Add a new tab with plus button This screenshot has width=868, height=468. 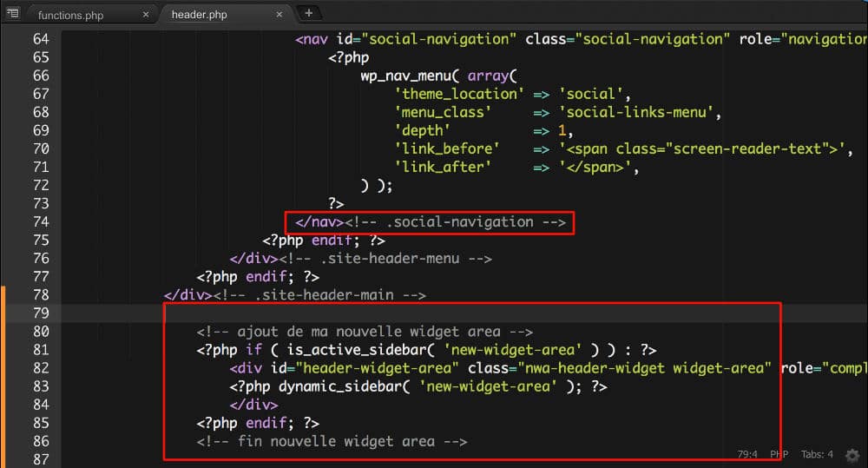pyautogui.click(x=309, y=13)
